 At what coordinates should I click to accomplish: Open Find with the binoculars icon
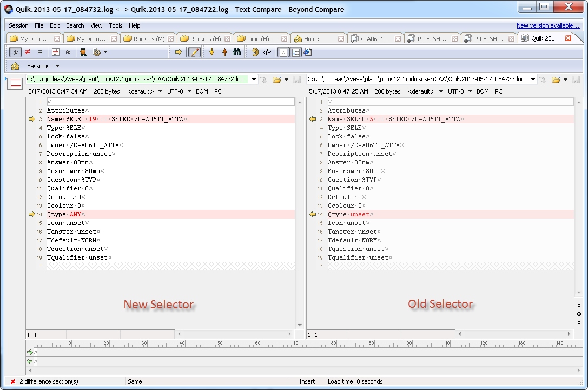tap(236, 52)
